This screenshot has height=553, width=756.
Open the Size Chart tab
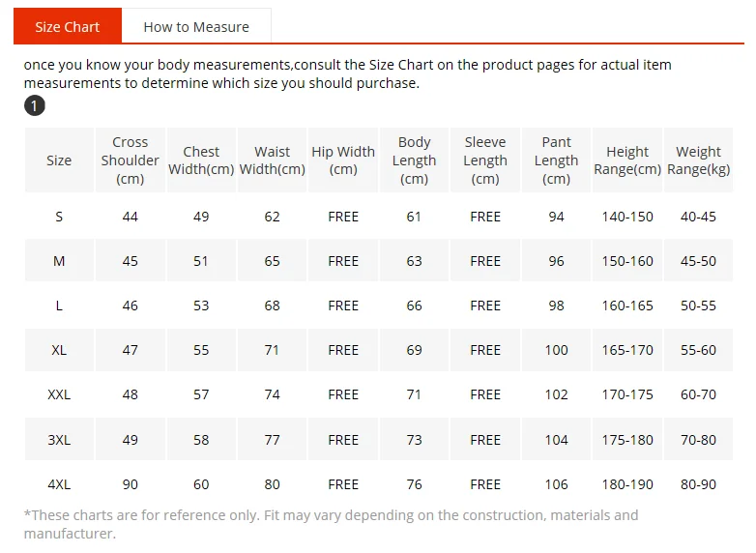[x=68, y=26]
